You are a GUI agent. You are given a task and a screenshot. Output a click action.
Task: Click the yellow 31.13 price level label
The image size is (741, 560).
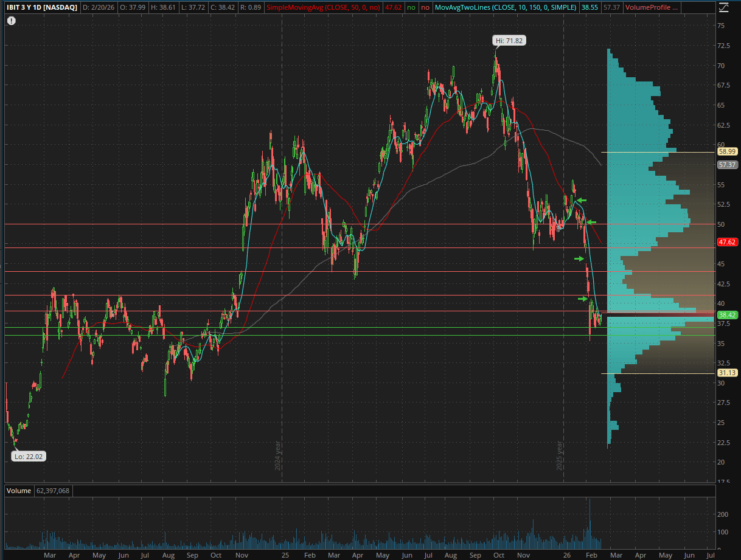click(727, 373)
